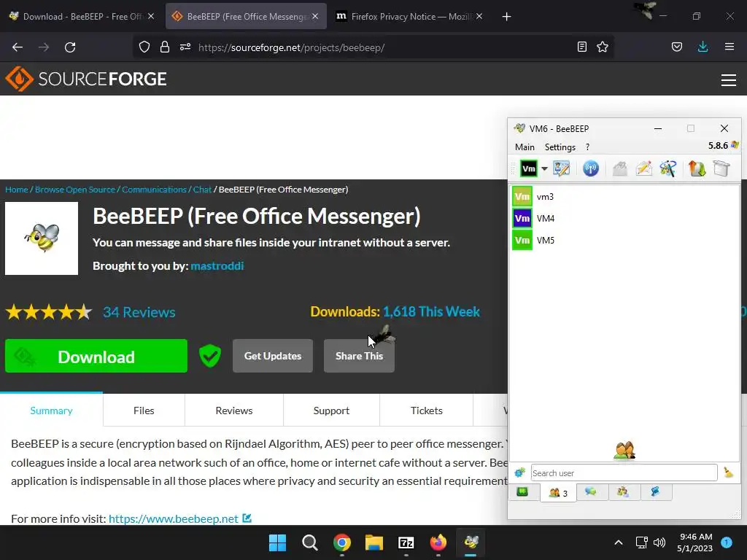Image resolution: width=747 pixels, height=560 pixels.
Task: Click the broom clear-search icon
Action: coord(728,472)
